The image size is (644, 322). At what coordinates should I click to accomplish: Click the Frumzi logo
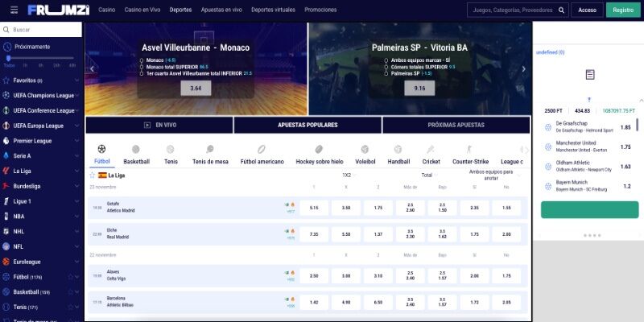(x=59, y=10)
